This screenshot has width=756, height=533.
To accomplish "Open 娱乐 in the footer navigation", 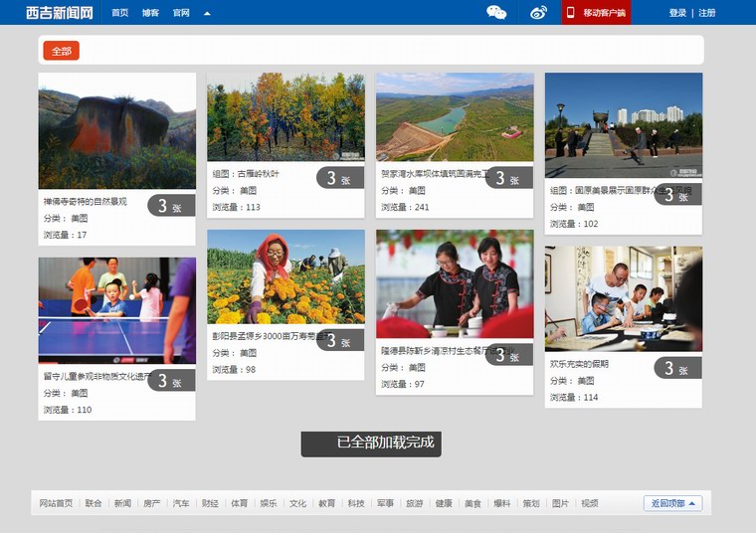I will click(269, 503).
